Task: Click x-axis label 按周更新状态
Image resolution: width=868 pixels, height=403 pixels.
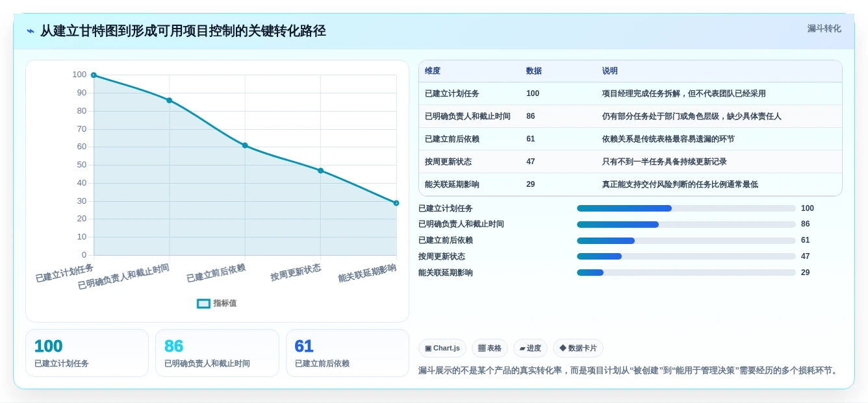Action: tap(296, 273)
